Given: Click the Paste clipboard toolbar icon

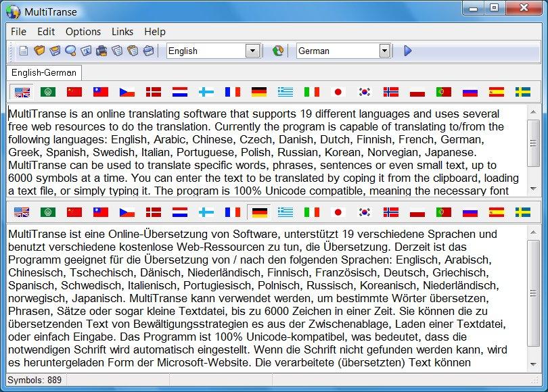Looking at the screenshot, I should click(x=133, y=51).
